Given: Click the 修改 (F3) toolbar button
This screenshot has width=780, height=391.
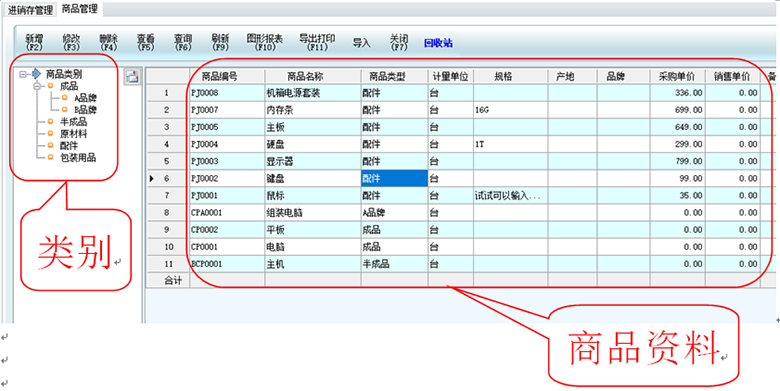Looking at the screenshot, I should click(72, 43).
